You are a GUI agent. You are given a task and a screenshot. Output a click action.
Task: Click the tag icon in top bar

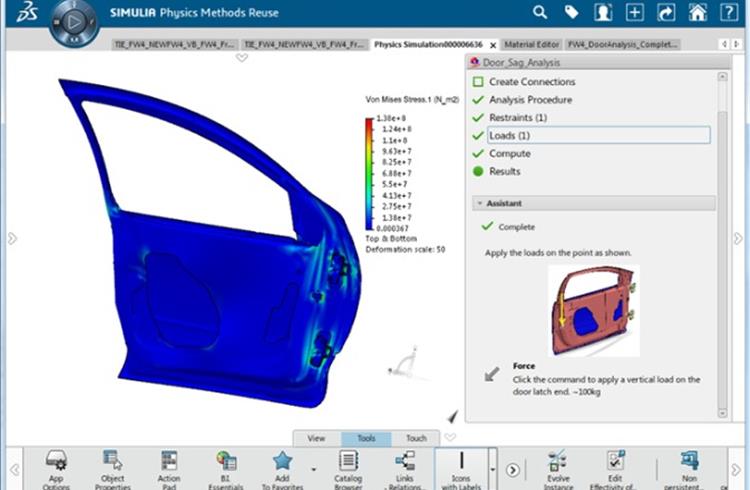pos(571,12)
